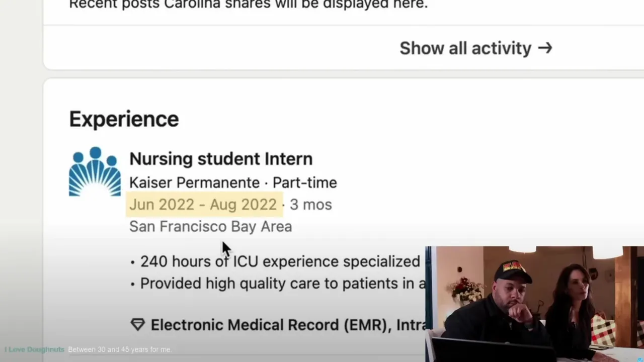Image resolution: width=644 pixels, height=362 pixels.
Task: Click the diamond skills icon
Action: click(137, 325)
